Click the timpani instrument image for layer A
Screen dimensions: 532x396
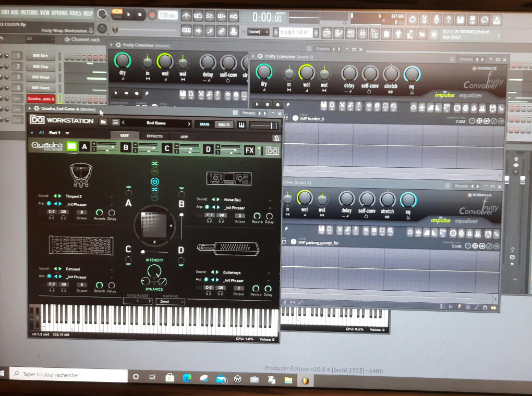click(81, 175)
